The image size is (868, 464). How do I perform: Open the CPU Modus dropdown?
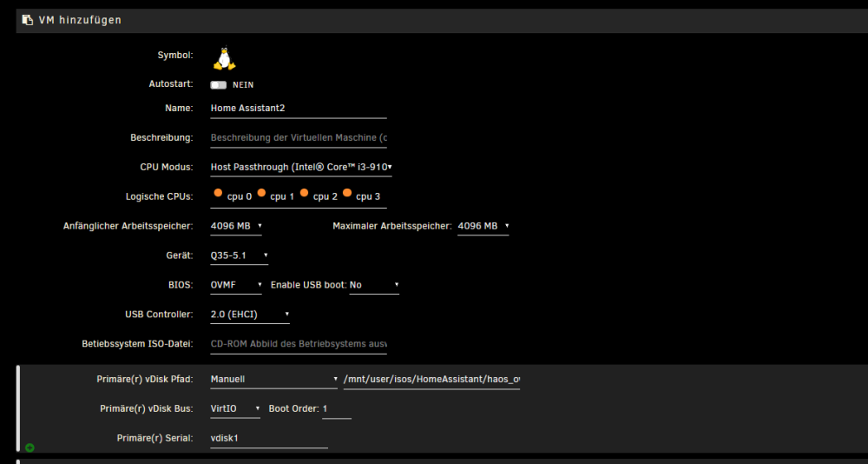click(301, 167)
